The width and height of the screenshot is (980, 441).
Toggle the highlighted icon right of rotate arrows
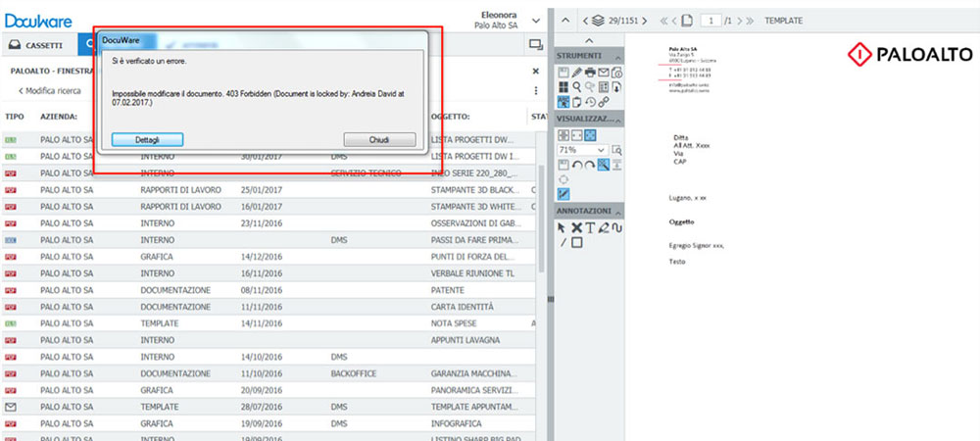pyautogui.click(x=604, y=165)
